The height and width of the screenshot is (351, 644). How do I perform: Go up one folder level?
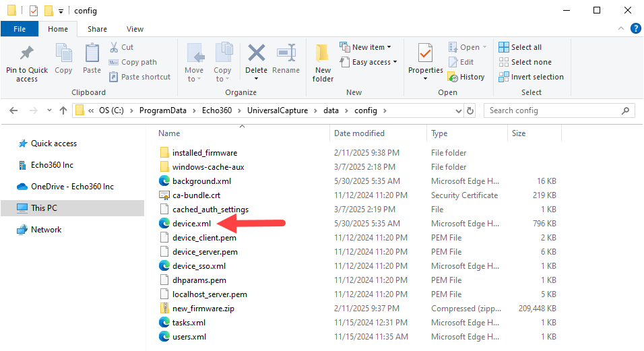coord(63,110)
